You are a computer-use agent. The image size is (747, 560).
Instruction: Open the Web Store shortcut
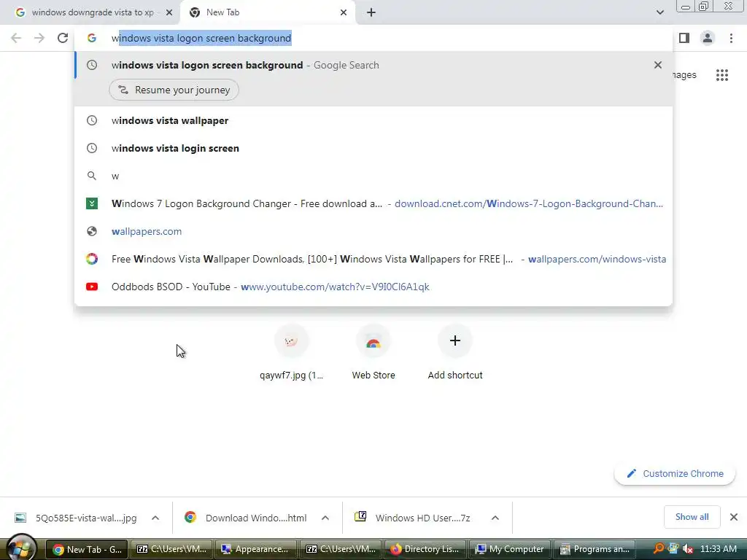pyautogui.click(x=373, y=353)
